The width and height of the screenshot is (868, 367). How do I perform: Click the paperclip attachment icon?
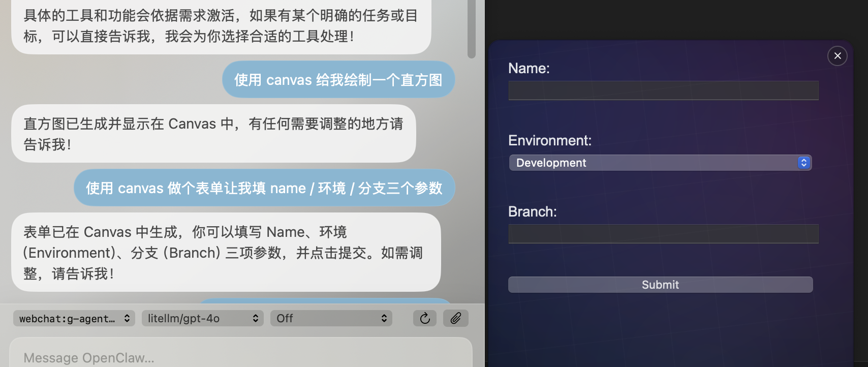coord(456,318)
